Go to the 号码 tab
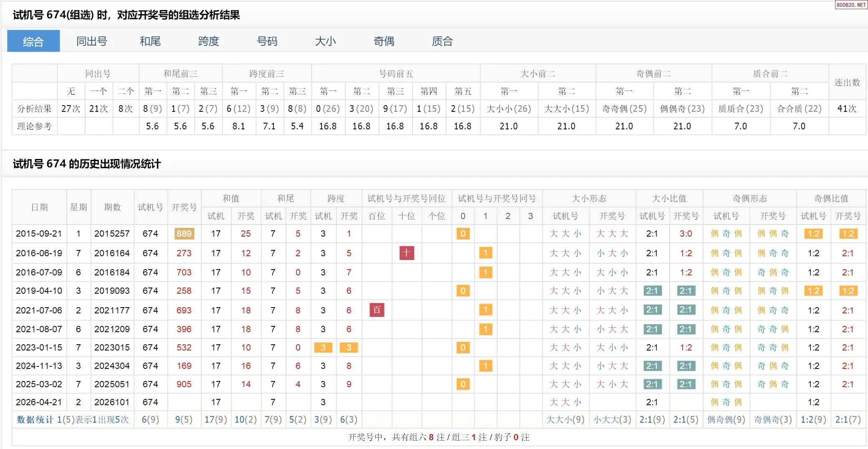This screenshot has height=449, width=868. (267, 41)
